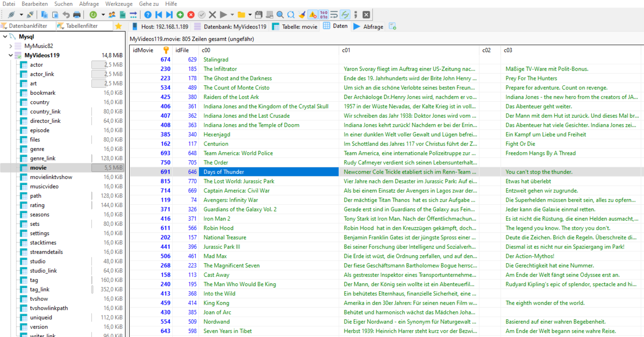Select the 'Fight Or Die' cell
This screenshot has height=337, width=644.
(571, 144)
